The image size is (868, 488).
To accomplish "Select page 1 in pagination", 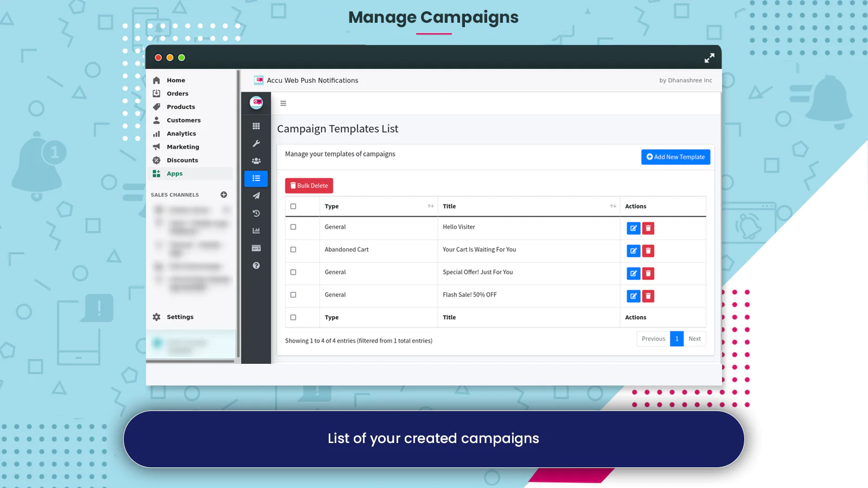I will pyautogui.click(x=676, y=339).
